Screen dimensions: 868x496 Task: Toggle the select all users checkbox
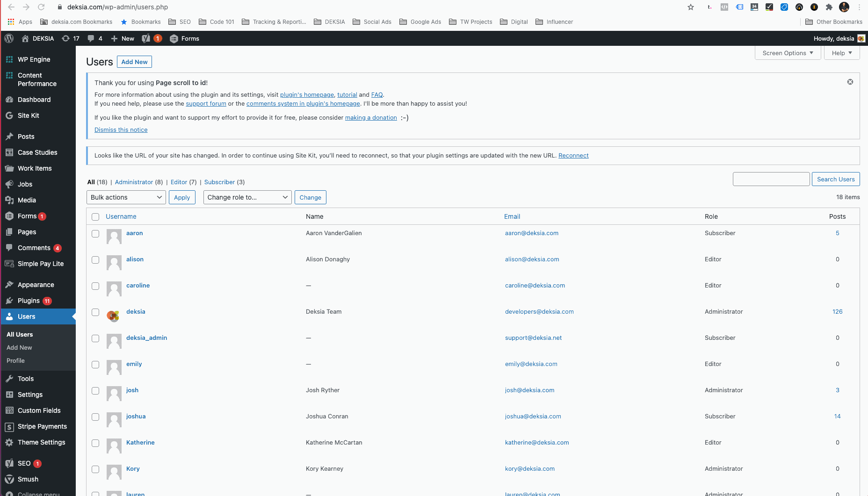95,216
